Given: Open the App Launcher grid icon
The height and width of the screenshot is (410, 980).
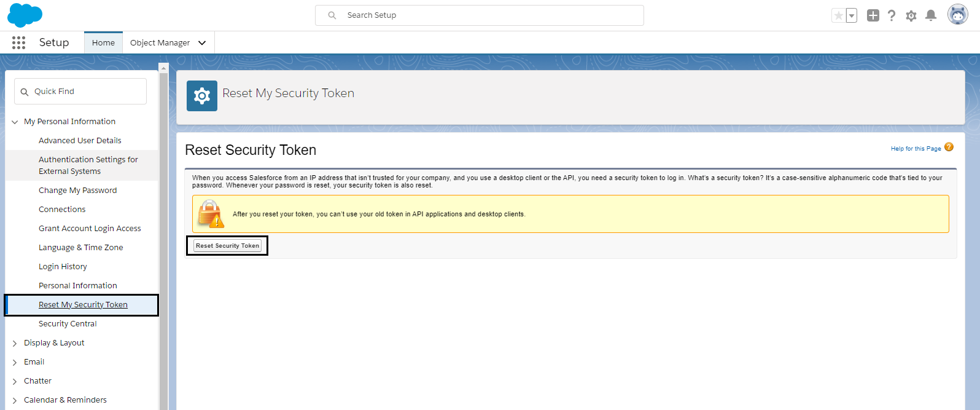Looking at the screenshot, I should tap(18, 42).
